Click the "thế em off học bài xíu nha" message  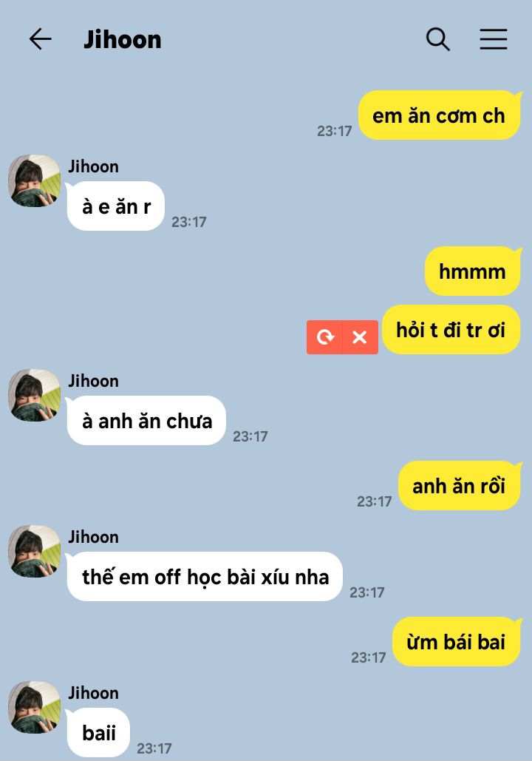(x=205, y=577)
